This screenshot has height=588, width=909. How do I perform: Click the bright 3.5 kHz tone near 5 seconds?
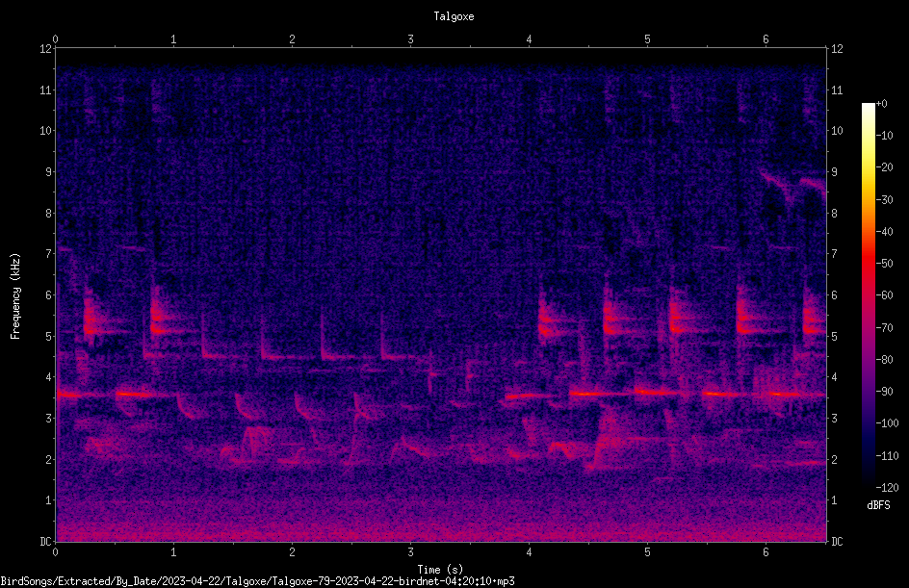pos(655,393)
